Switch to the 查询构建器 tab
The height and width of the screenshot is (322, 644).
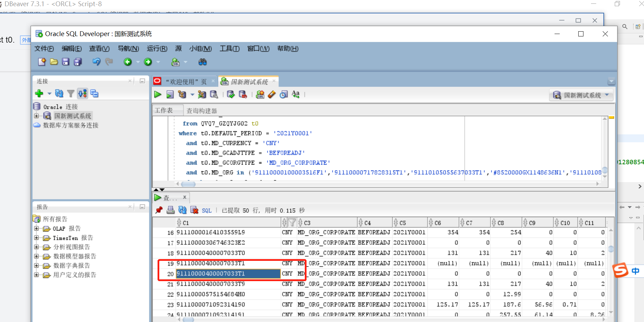[202, 111]
